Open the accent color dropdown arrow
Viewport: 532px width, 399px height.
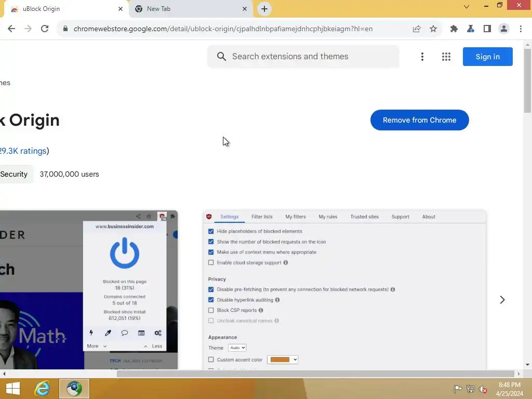(295, 360)
